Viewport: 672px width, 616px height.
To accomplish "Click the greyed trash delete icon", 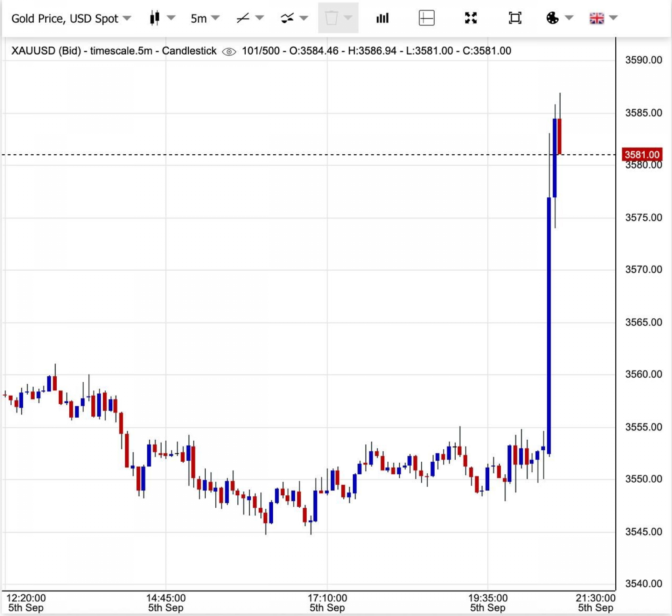I will pyautogui.click(x=331, y=18).
